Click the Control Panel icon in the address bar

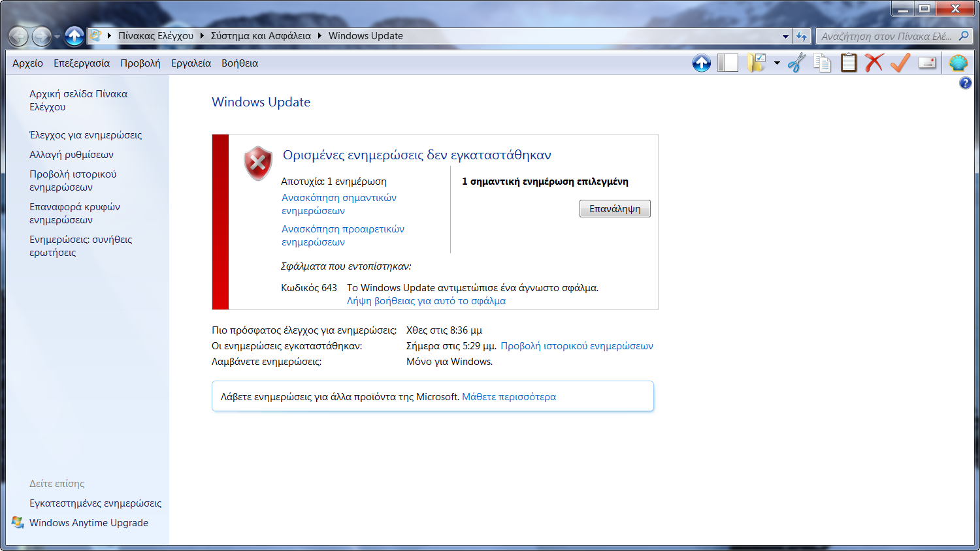95,35
